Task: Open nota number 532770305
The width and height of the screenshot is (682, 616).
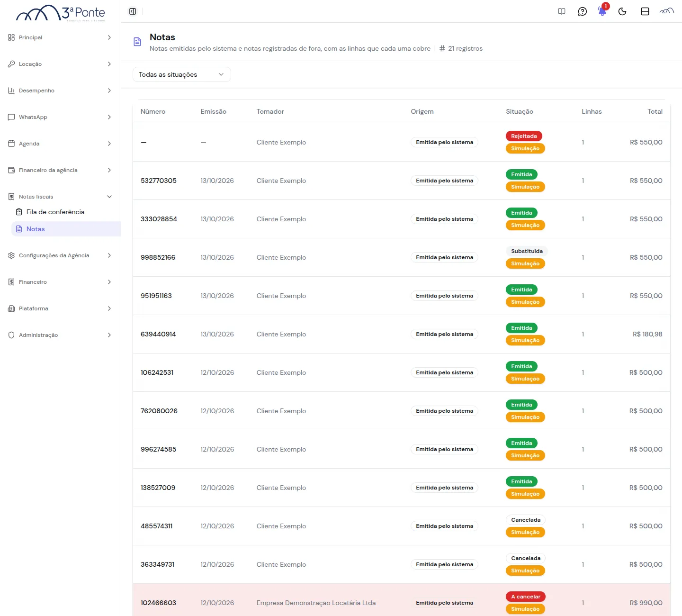Action: pos(159,181)
